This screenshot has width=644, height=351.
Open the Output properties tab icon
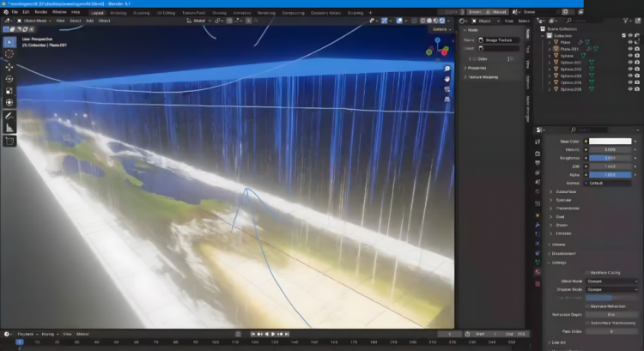(x=538, y=163)
